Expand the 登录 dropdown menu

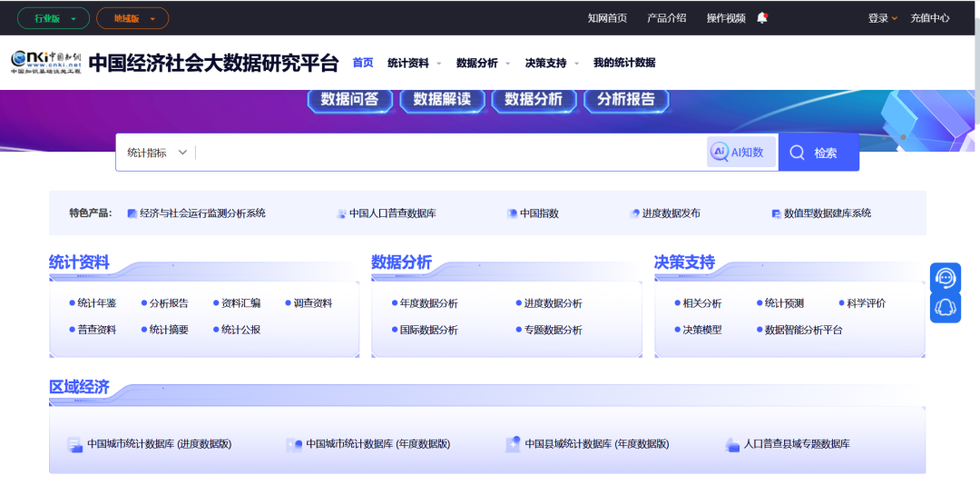click(882, 18)
